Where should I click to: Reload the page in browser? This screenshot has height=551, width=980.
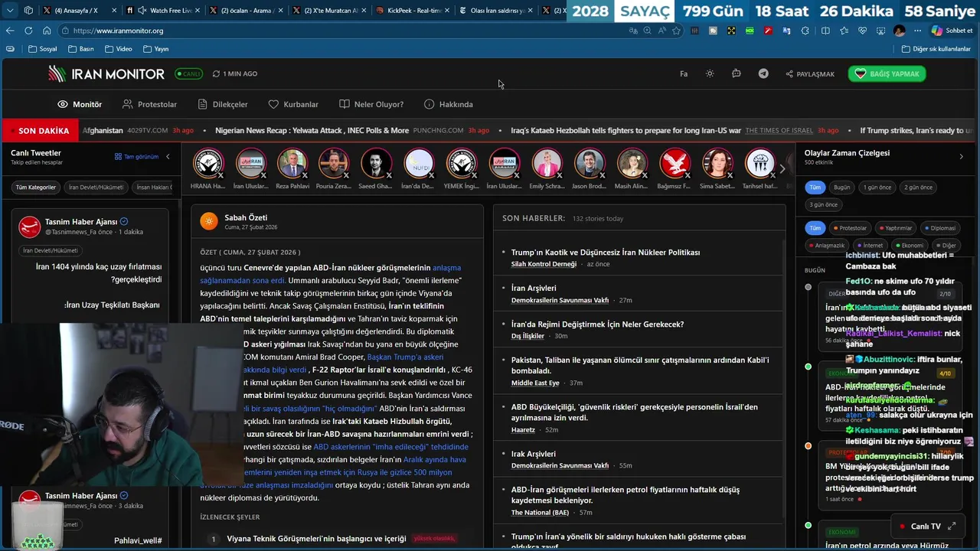point(28,31)
